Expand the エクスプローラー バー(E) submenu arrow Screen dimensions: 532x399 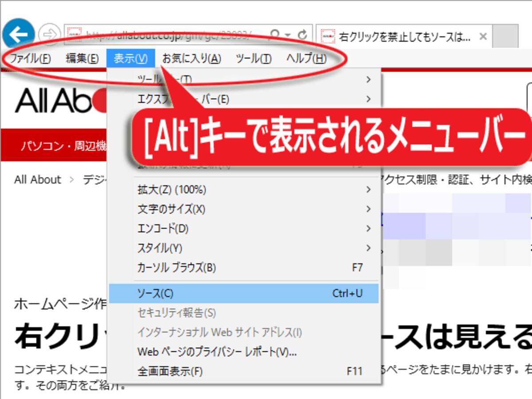368,99
